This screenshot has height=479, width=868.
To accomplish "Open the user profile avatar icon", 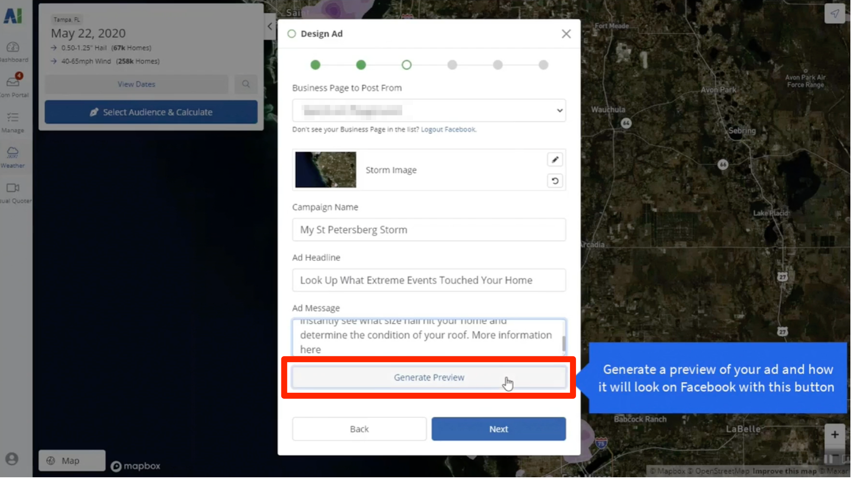I will (12, 459).
